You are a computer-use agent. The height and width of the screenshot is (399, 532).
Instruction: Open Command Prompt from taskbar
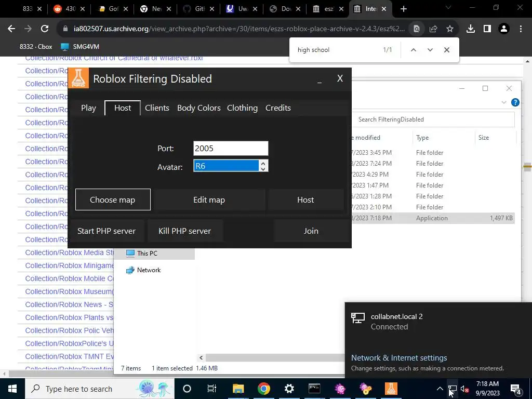pyautogui.click(x=314, y=389)
